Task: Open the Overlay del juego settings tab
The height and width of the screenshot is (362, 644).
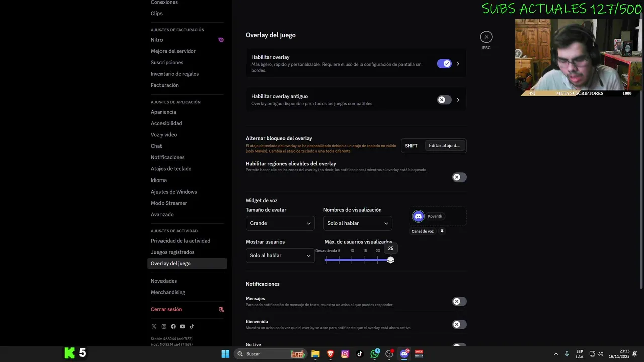Action: 188,263
